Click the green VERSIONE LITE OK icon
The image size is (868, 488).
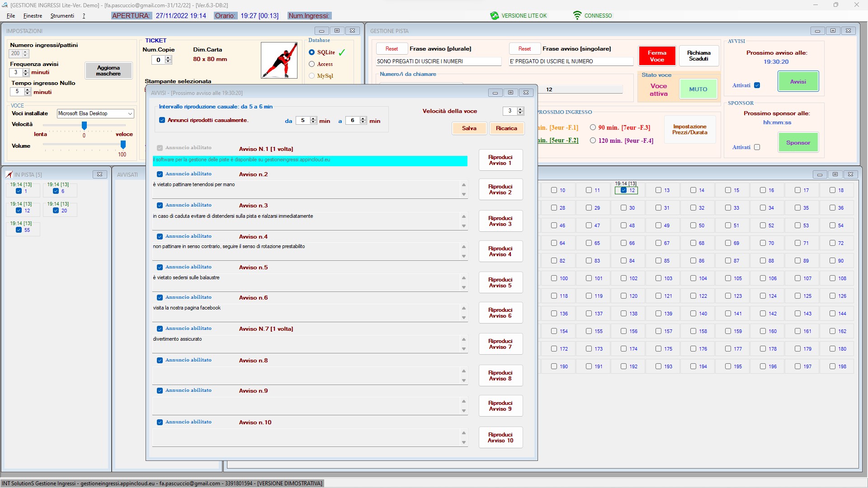tap(494, 16)
